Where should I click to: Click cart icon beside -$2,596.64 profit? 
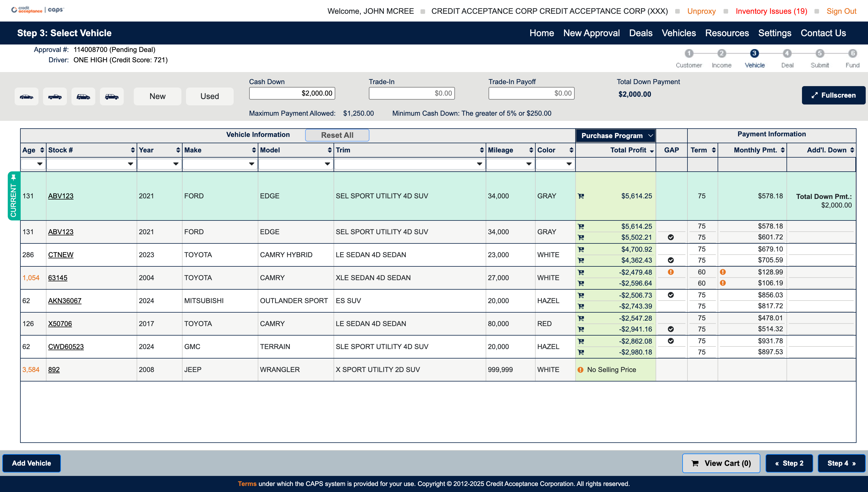(581, 284)
